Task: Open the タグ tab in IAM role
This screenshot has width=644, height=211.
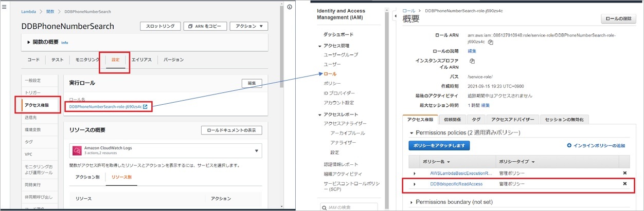Action: point(476,119)
